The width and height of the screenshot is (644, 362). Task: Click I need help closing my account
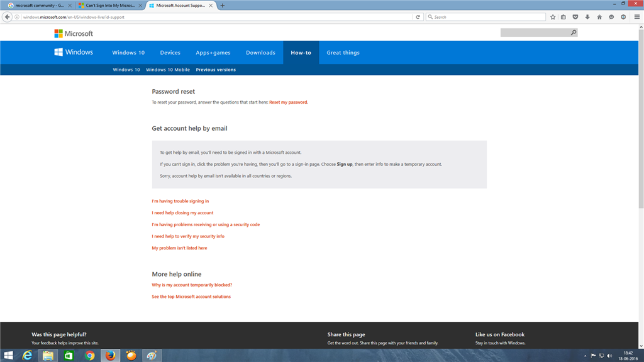click(182, 212)
